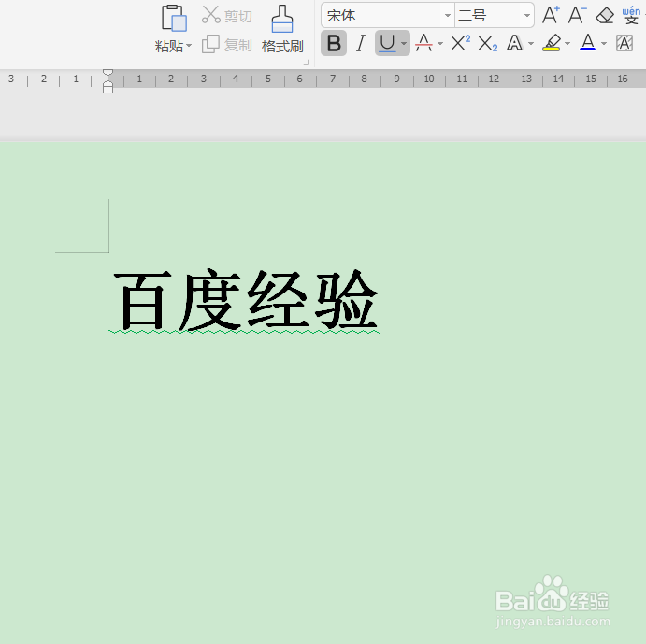Viewport: 646px width, 644px height.
Task: Apply character border boxed A icon
Action: click(x=624, y=43)
